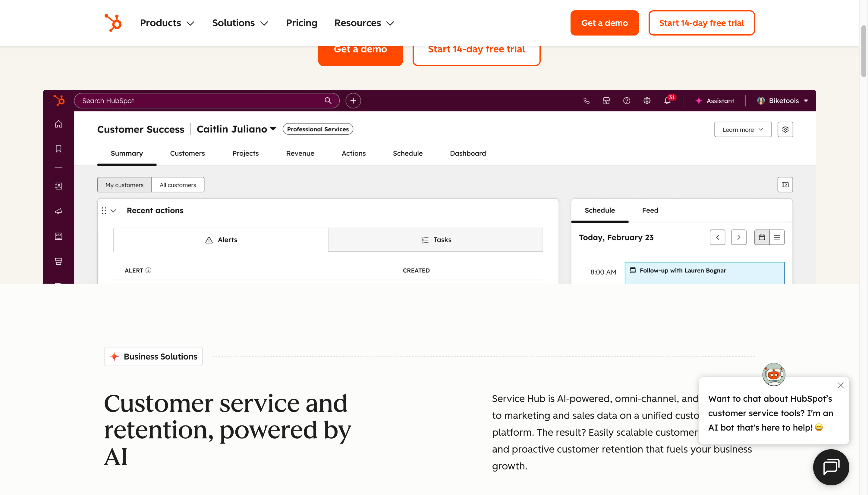This screenshot has width=868, height=495.
Task: Click header Start 14-day free trial button
Action: point(701,23)
